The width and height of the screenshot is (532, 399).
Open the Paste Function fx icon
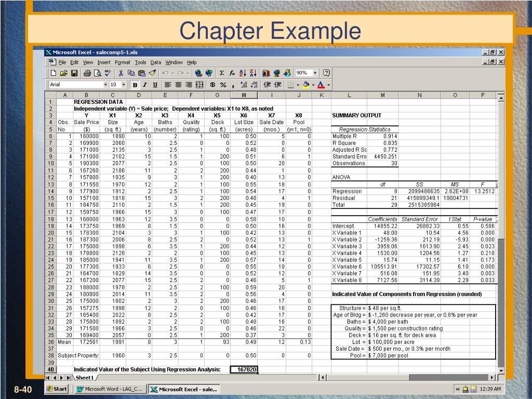click(232, 73)
